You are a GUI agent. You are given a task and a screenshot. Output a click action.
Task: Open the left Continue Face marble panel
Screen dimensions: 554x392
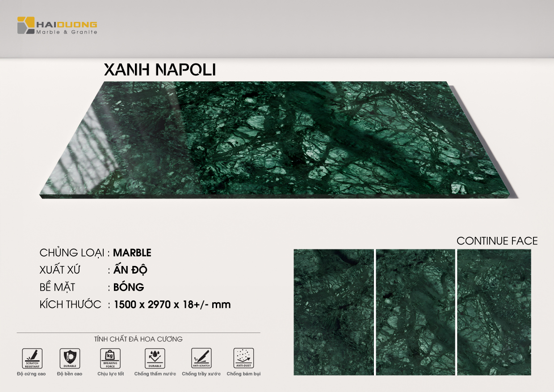333,312
